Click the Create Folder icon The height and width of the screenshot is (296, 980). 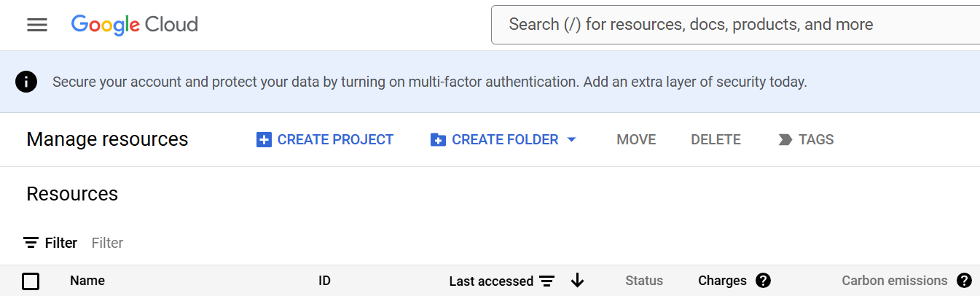(x=438, y=140)
